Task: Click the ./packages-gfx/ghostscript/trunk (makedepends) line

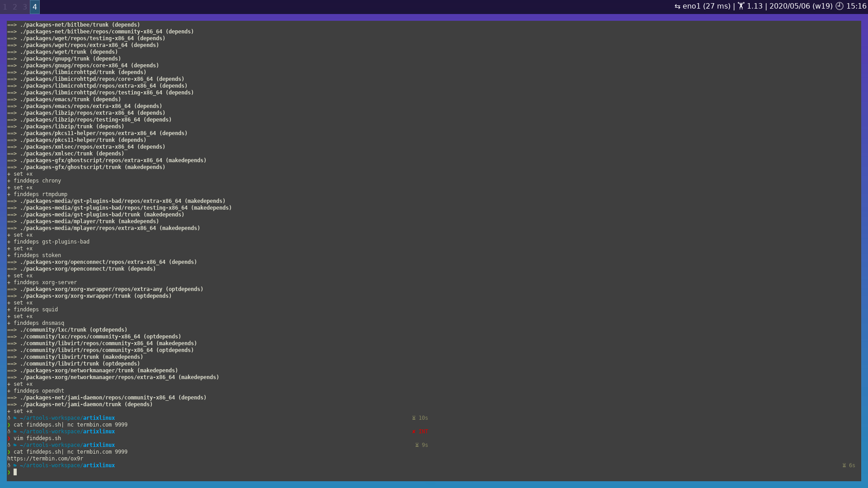Action: tap(86, 167)
